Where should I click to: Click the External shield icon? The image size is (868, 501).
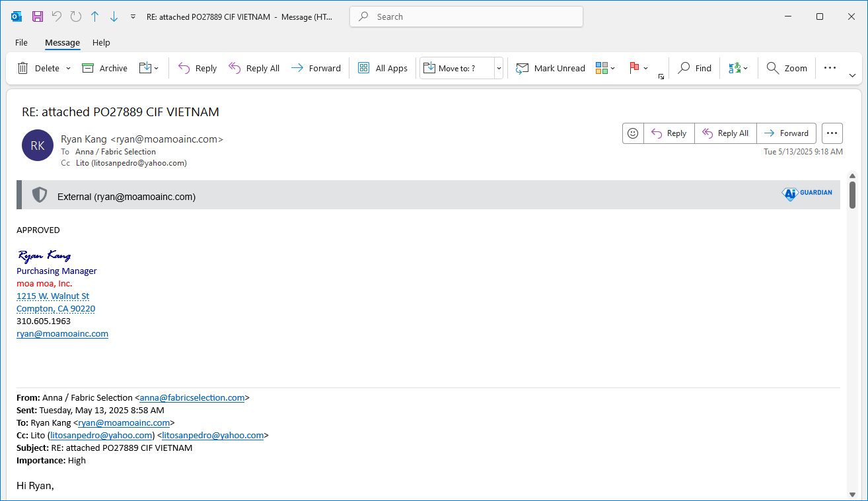[x=40, y=195]
